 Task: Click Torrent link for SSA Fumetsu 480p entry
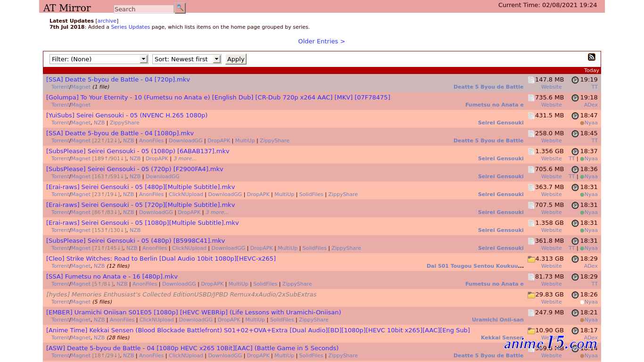coord(60,284)
